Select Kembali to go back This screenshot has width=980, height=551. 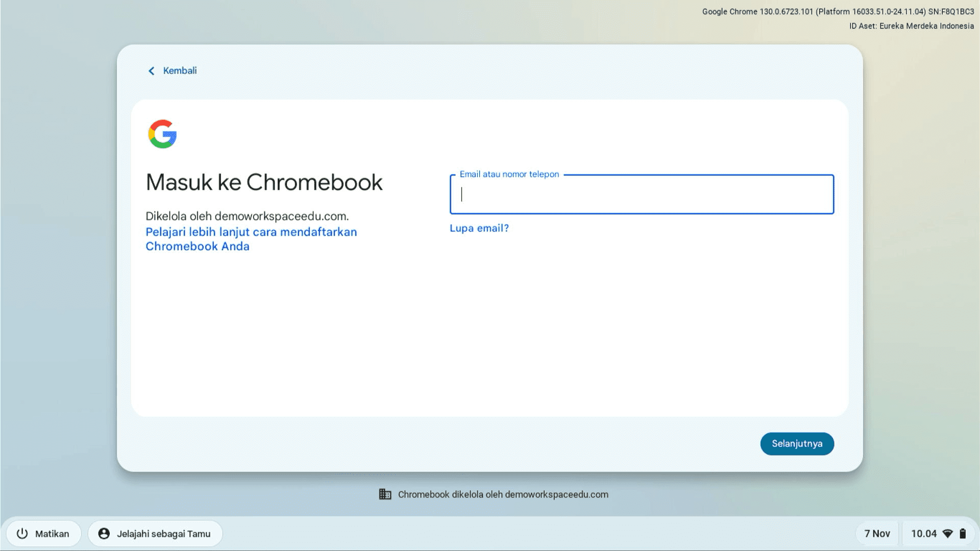pos(180,70)
